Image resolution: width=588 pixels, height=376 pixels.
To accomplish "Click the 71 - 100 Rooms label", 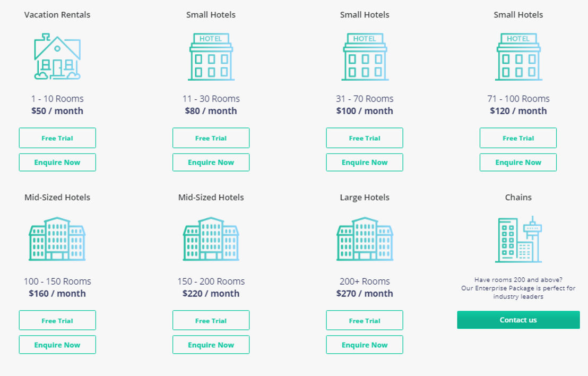I will [x=518, y=99].
